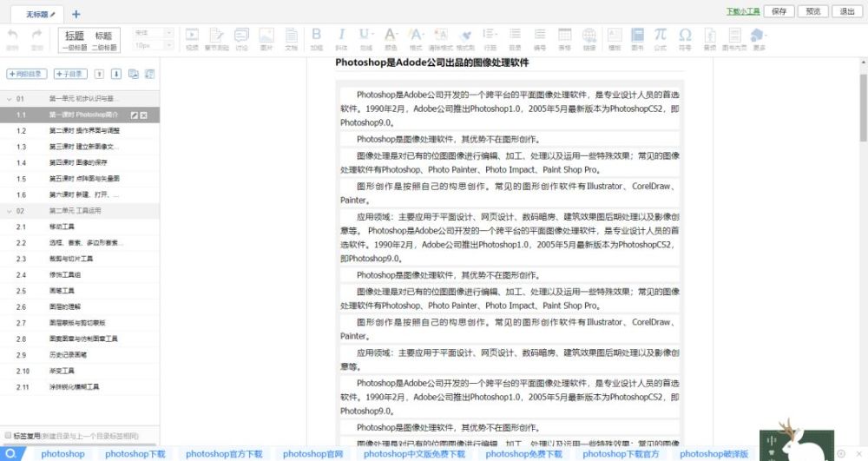
Task: Apply the 一级标题 heading style
Action: pyautogui.click(x=75, y=41)
